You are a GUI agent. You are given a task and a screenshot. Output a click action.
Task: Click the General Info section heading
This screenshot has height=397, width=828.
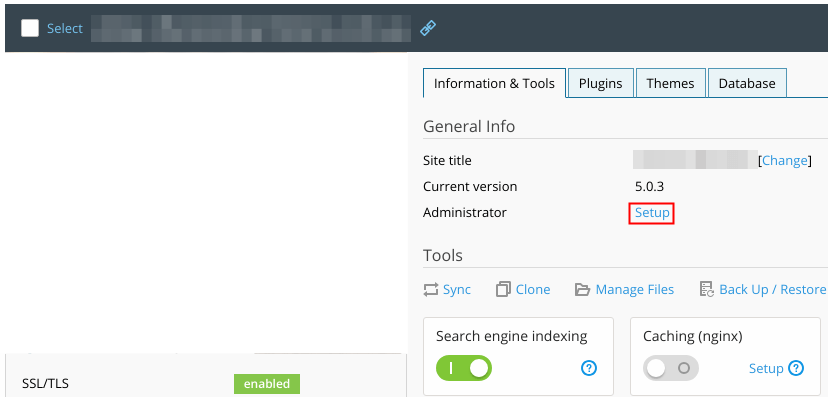[469, 126]
